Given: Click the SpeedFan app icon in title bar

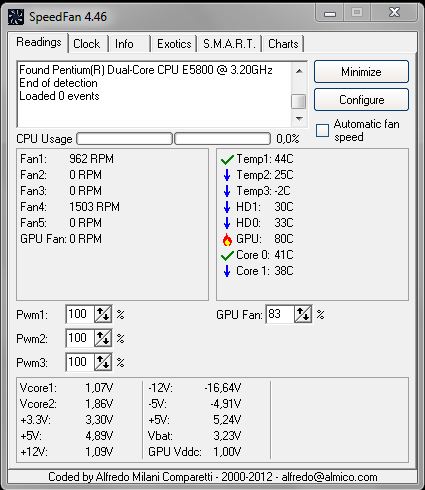Looking at the screenshot, I should click(x=16, y=17).
